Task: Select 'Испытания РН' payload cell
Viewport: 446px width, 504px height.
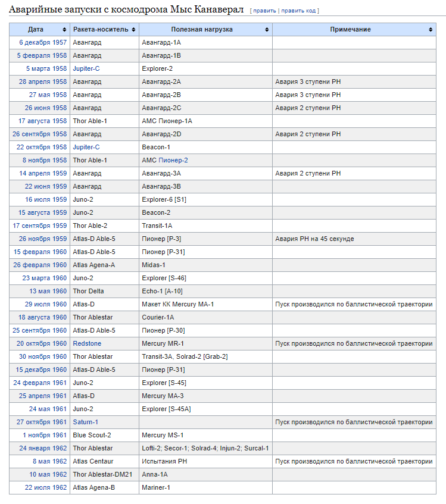Action: tap(206, 462)
